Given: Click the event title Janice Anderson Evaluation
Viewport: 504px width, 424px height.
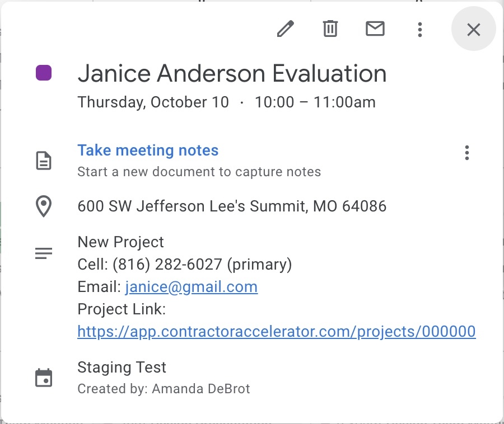Looking at the screenshot, I should (x=232, y=73).
